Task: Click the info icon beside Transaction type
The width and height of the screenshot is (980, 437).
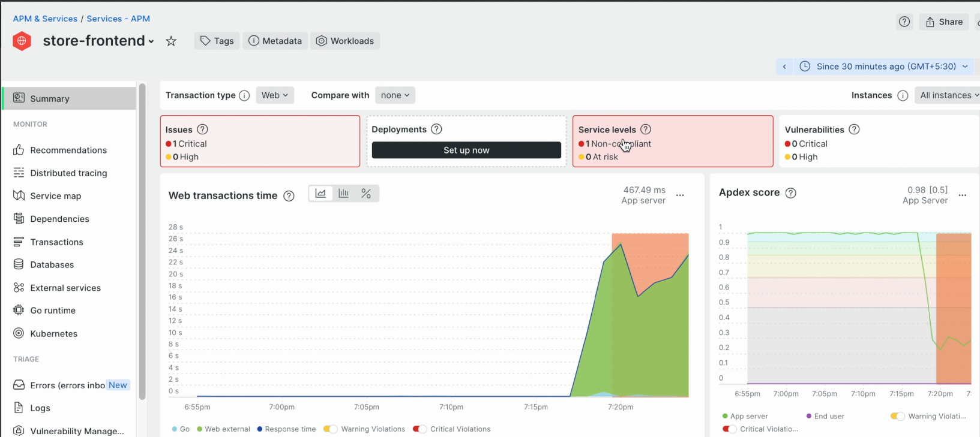Action: pos(244,95)
